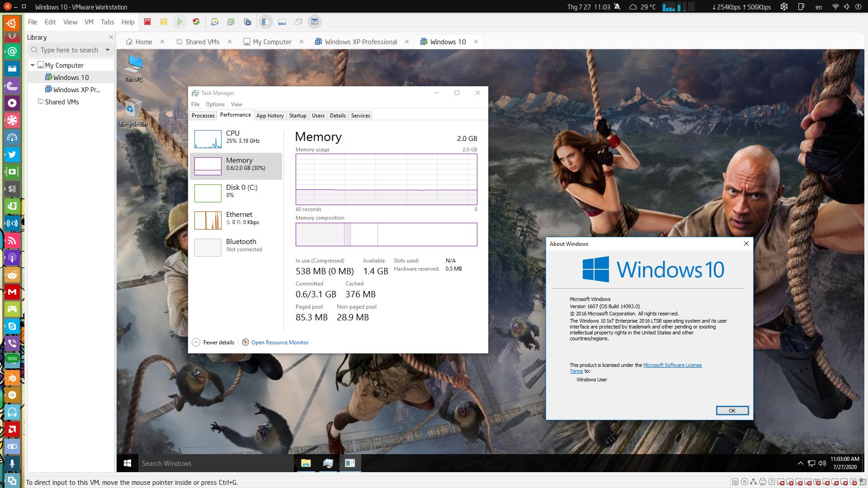868x488 pixels.
Task: Close the Library panel
Action: [111, 37]
